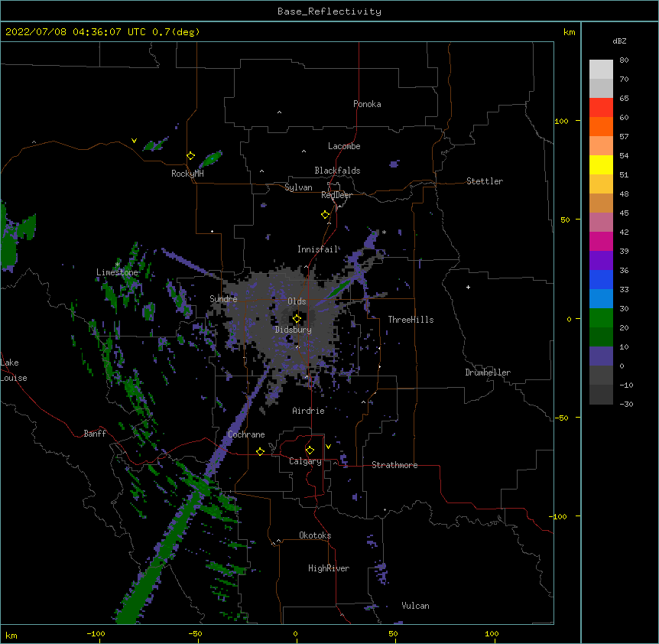Click the Strathmore label
Screen dimensions: 659x644
tap(394, 465)
